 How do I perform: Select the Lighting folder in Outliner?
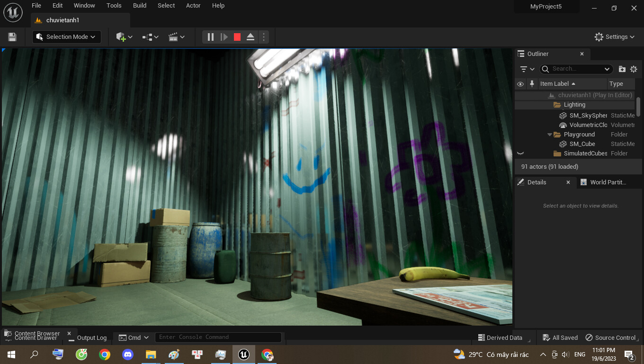(574, 105)
